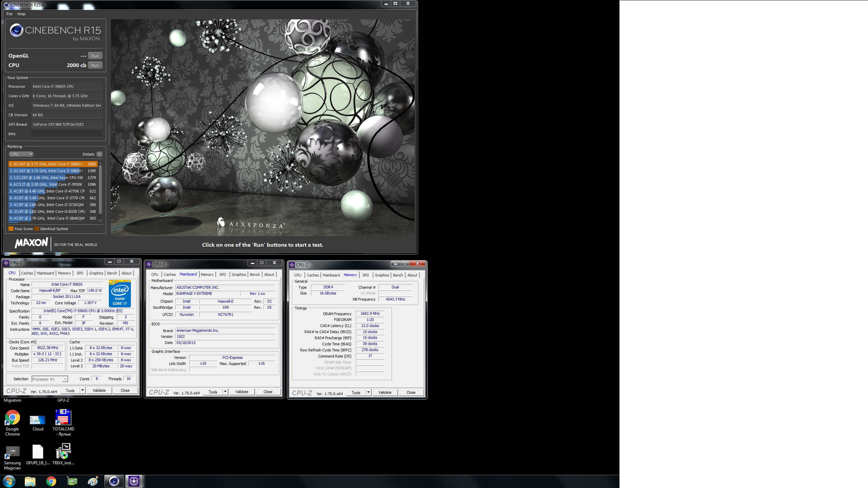Select the TRIXX installer desktop icon
The height and width of the screenshot is (488, 868).
pyautogui.click(x=63, y=454)
